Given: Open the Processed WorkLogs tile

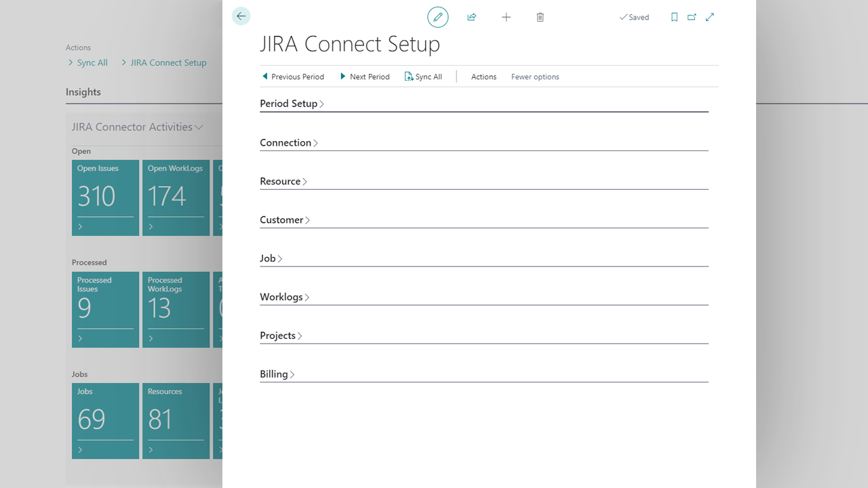Looking at the screenshot, I should click(176, 310).
